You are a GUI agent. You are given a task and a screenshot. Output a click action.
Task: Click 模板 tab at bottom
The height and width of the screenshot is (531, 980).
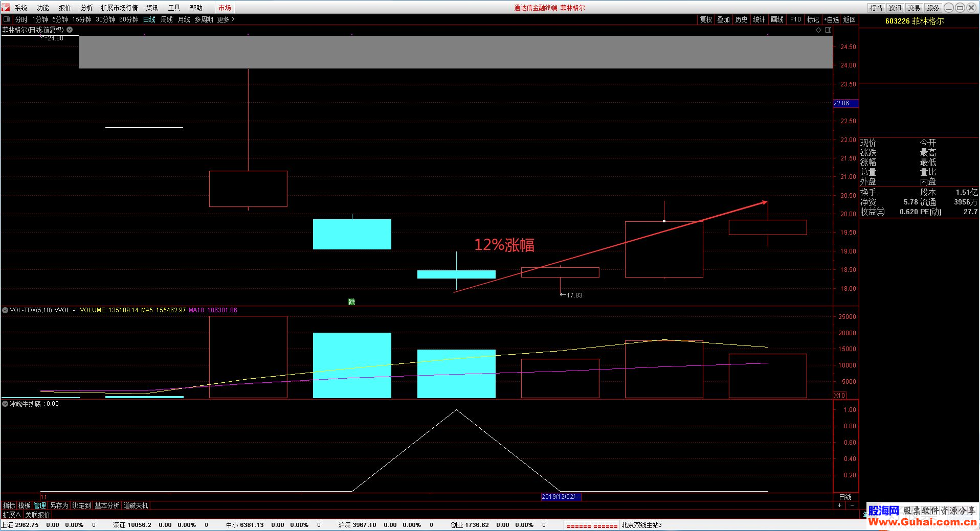(x=25, y=505)
